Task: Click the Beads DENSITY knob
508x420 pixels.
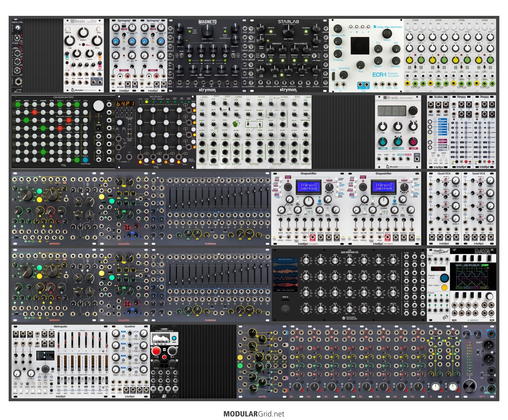Action: (83, 33)
